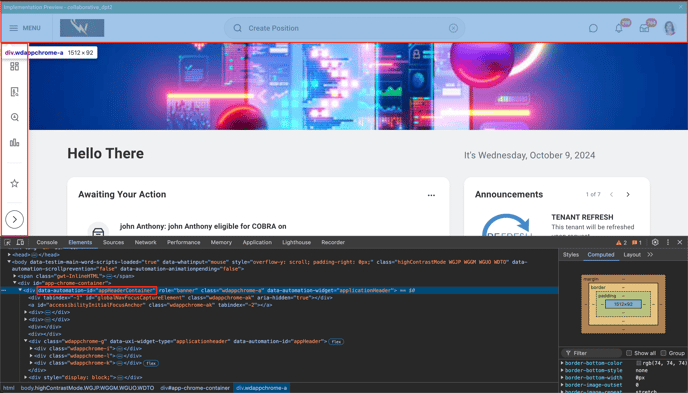Screen dimensions: 688x393
Task: Collapse the appHeaderContainer div node
Action: pos(20,290)
